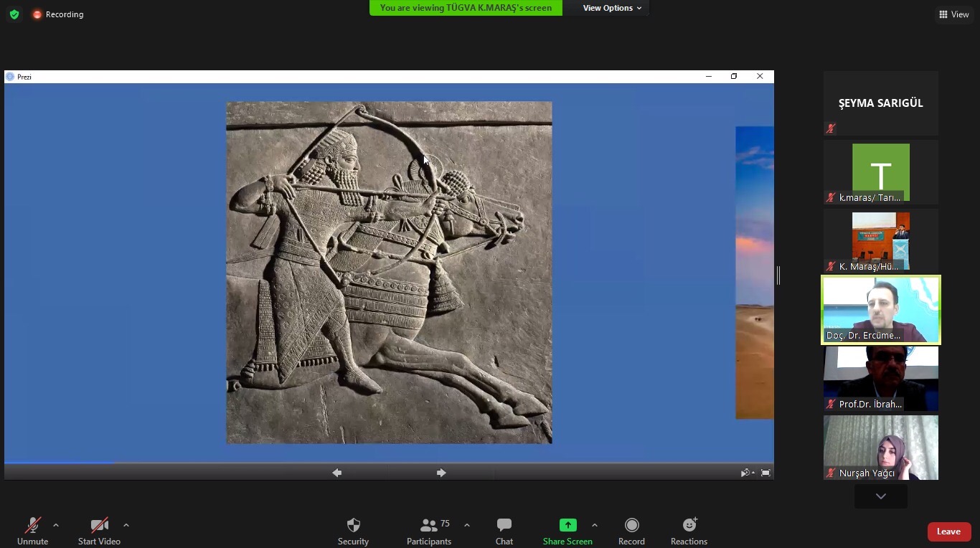This screenshot has height=548, width=980.
Task: Toggle Start Video camera
Action: coord(99,526)
